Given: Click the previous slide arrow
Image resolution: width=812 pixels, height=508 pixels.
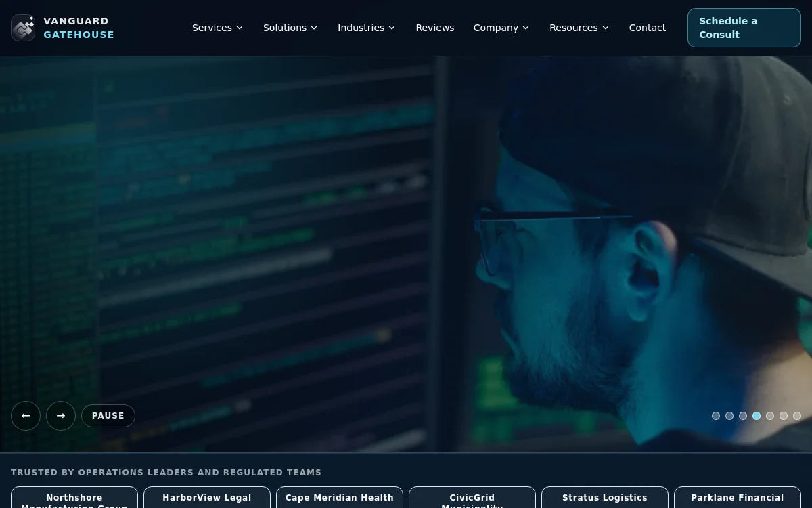Looking at the screenshot, I should tap(26, 415).
